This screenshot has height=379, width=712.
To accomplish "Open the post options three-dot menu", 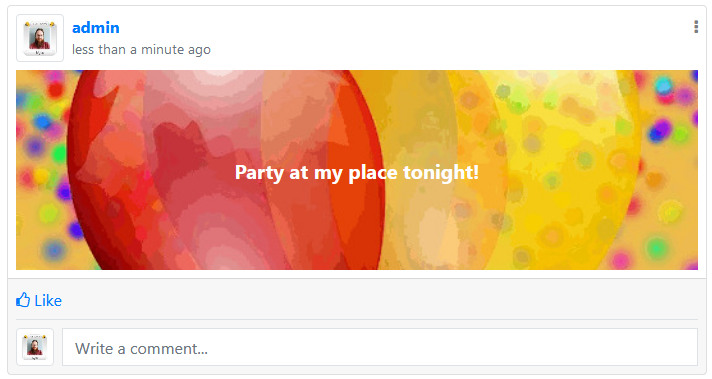I will [x=696, y=27].
